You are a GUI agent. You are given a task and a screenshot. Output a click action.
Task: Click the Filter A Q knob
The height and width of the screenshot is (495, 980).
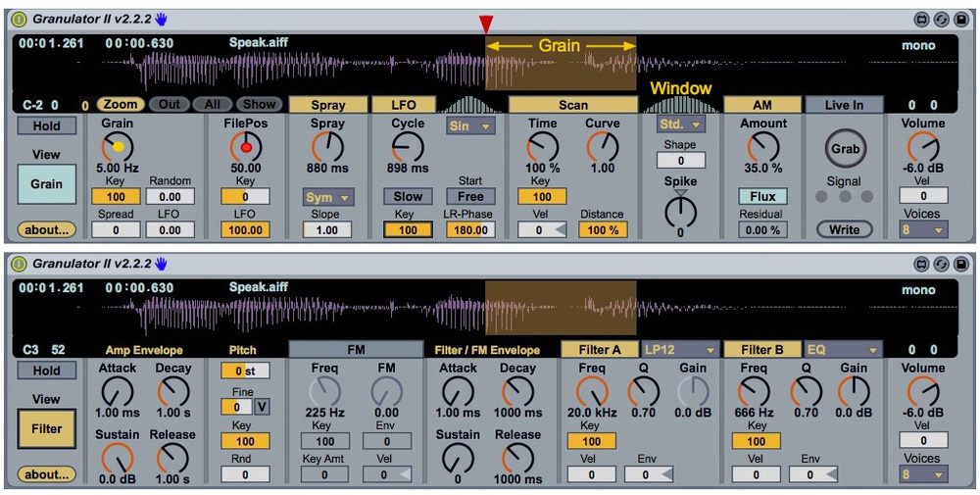643,392
